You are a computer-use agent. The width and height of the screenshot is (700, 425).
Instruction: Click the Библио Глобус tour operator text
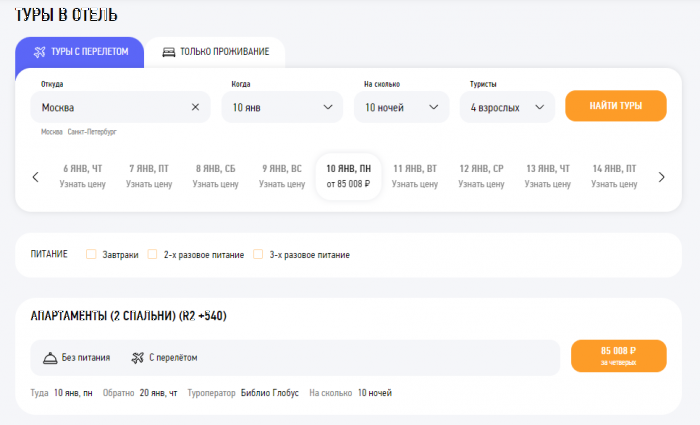[270, 393]
